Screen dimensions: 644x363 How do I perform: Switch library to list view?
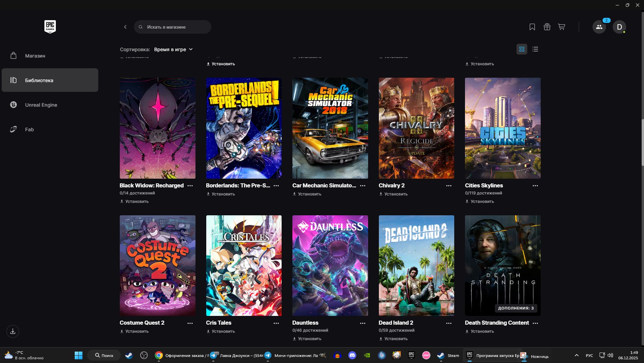tap(535, 49)
